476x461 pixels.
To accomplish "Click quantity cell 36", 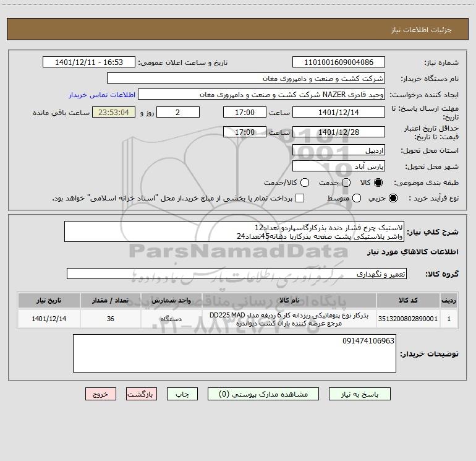I will point(111,319).
